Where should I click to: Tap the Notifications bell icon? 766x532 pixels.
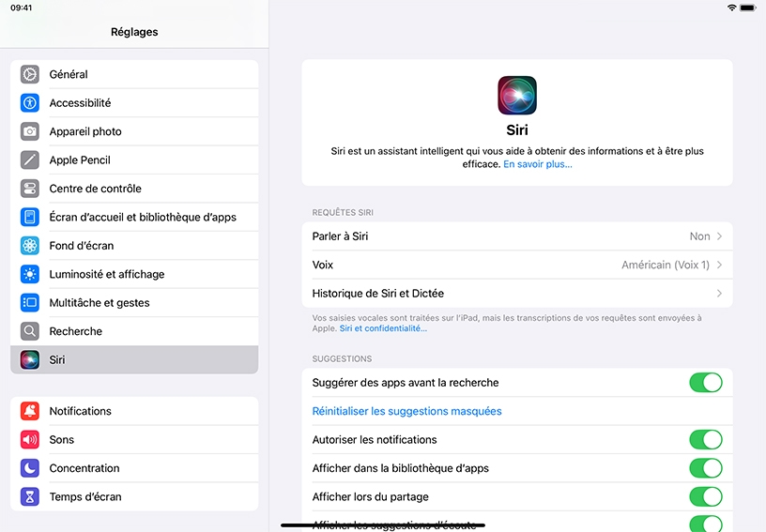(x=30, y=411)
